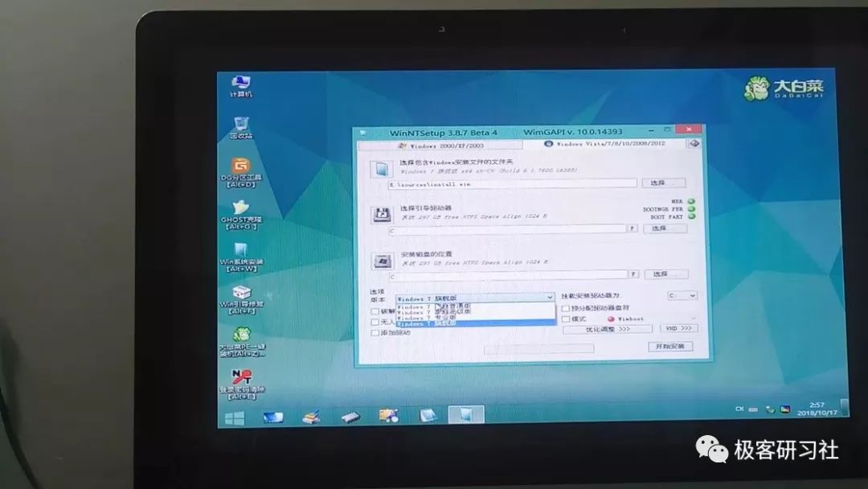This screenshot has width=868, height=489.
Task: Click the CH input language tray indicator
Action: click(739, 409)
